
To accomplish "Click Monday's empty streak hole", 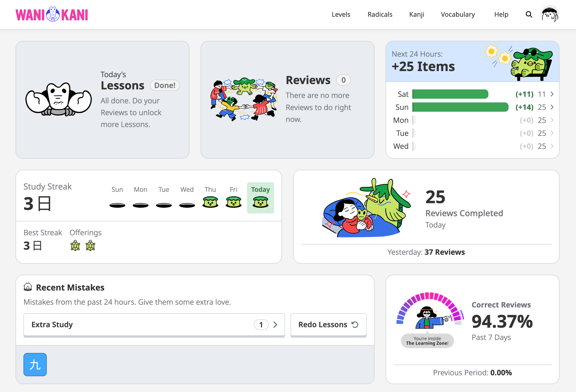I will click(x=141, y=205).
